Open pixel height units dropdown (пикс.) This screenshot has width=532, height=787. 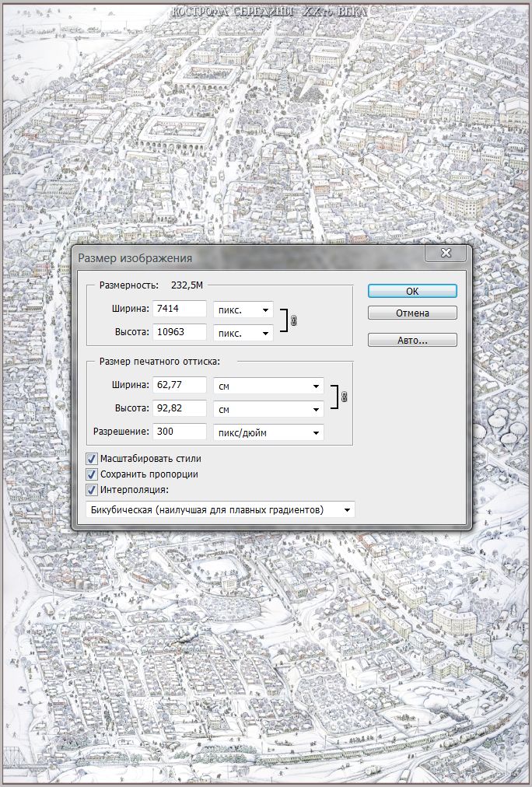pyautogui.click(x=243, y=333)
